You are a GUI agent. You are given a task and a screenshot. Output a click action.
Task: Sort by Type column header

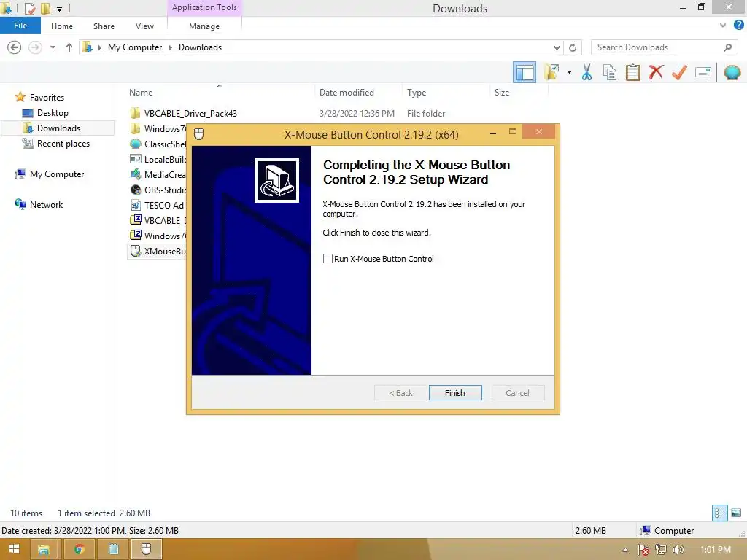417,93
